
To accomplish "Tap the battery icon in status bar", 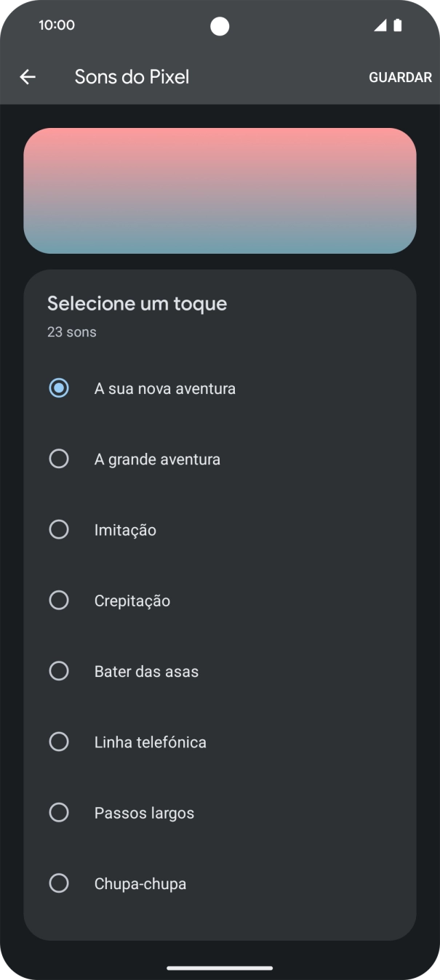I will tap(398, 24).
